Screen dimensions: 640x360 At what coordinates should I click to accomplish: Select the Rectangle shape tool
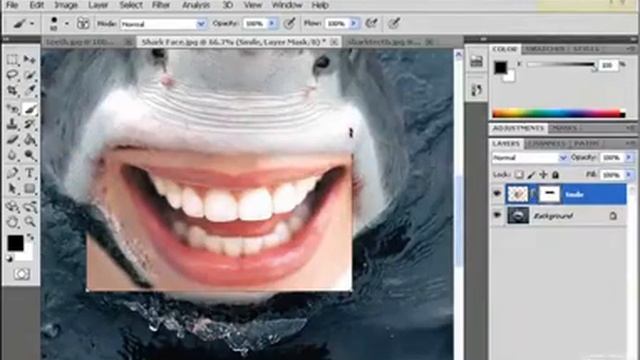point(29,189)
